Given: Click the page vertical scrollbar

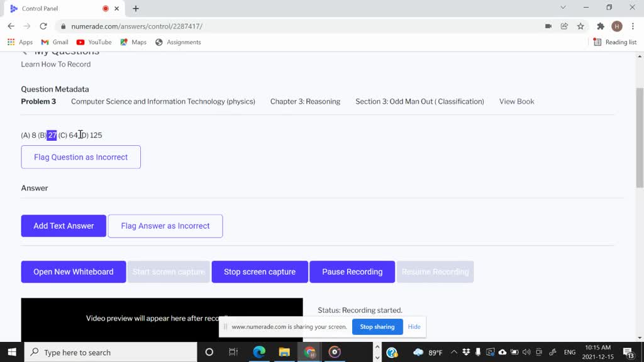Looking at the screenshot, I should tap(640, 138).
